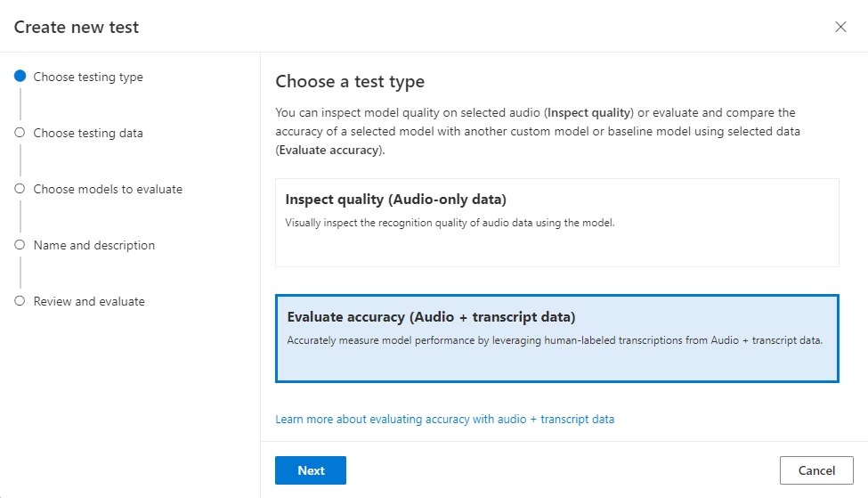Click the Name and description step circle

20,245
